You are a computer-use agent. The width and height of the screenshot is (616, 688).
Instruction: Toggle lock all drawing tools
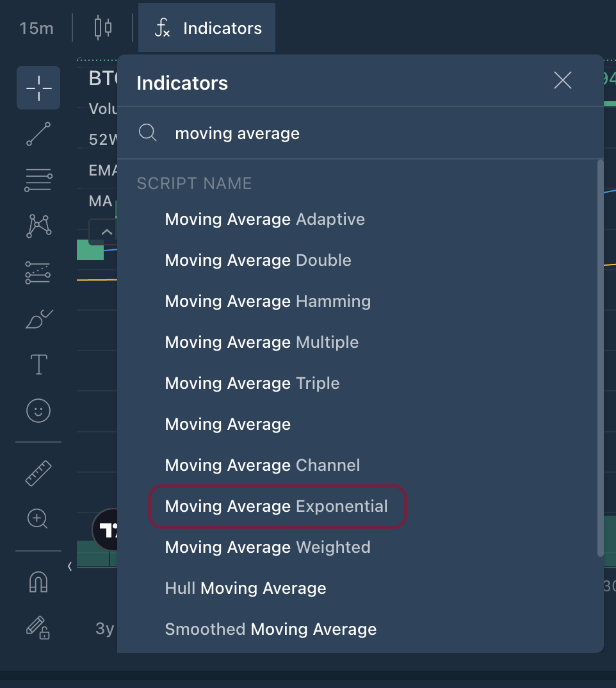click(x=38, y=627)
